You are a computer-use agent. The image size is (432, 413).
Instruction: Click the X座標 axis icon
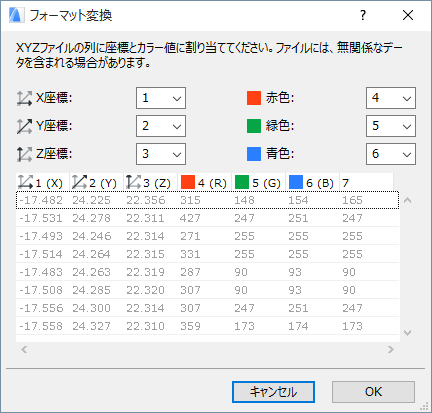[x=24, y=98]
